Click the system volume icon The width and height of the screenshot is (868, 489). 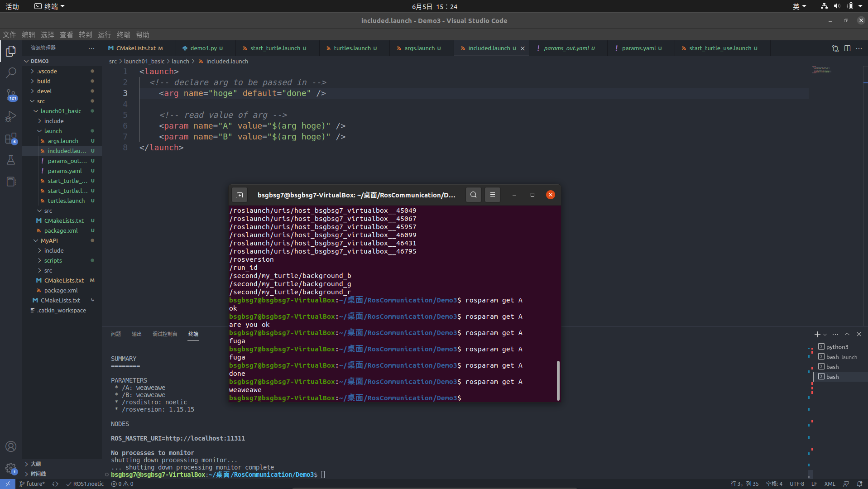(x=837, y=6)
